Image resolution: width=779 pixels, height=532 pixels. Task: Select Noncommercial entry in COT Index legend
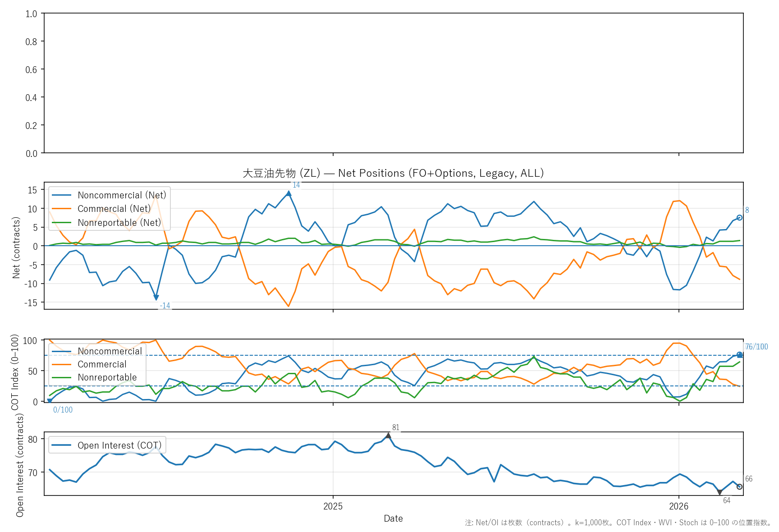[x=110, y=351]
